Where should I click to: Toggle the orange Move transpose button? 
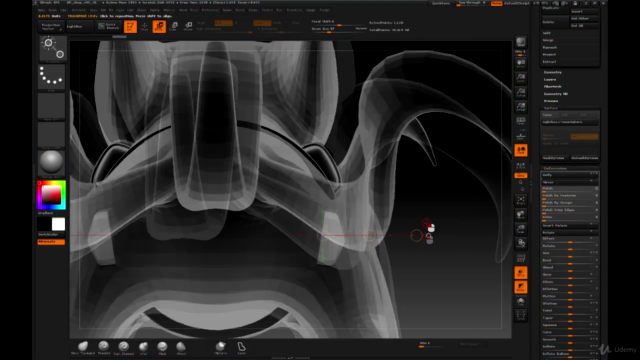pos(159,27)
